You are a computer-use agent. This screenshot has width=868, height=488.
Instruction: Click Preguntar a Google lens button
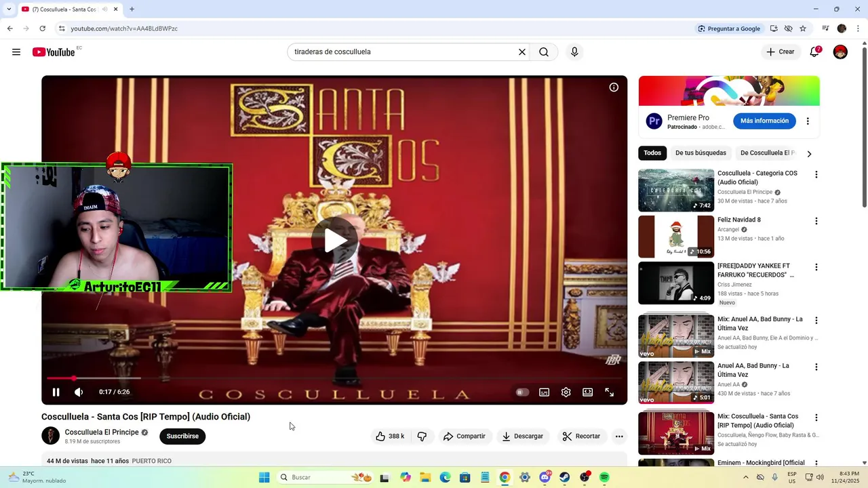[x=729, y=28]
